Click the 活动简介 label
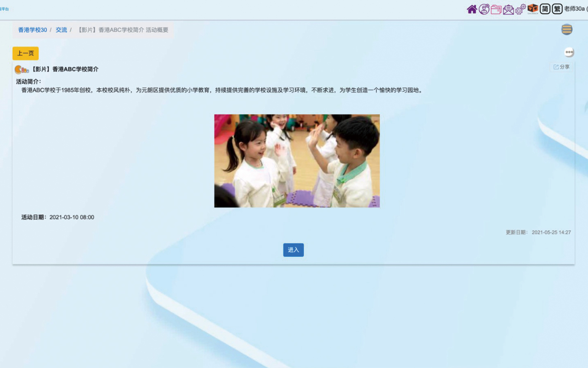588x368 pixels. (x=28, y=81)
